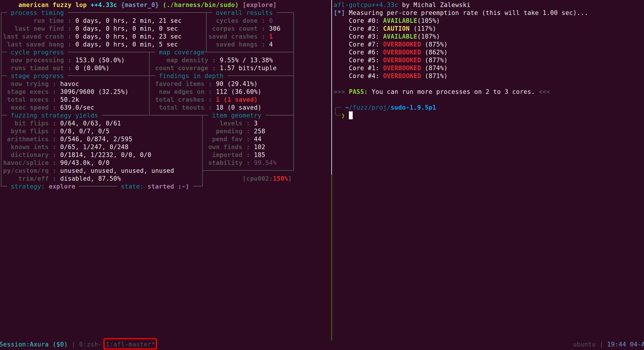This screenshot has height=350, width=644.
Task: Click the trim/eff disabled, 87.50% value
Action: pyautogui.click(x=90, y=178)
